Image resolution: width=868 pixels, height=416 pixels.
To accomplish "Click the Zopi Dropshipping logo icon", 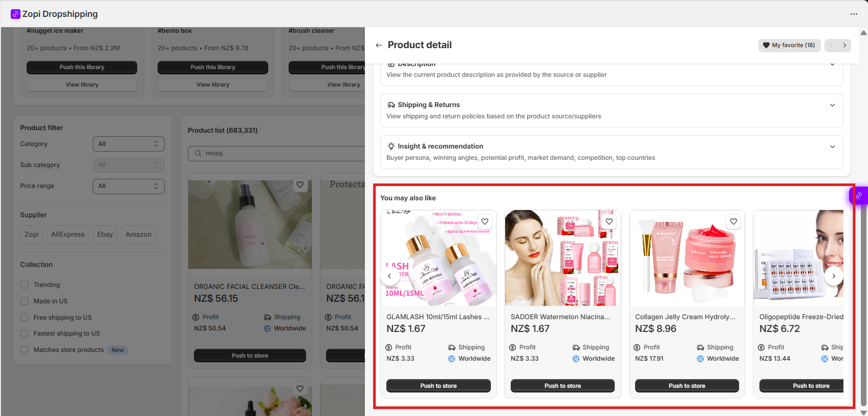I will pos(15,14).
